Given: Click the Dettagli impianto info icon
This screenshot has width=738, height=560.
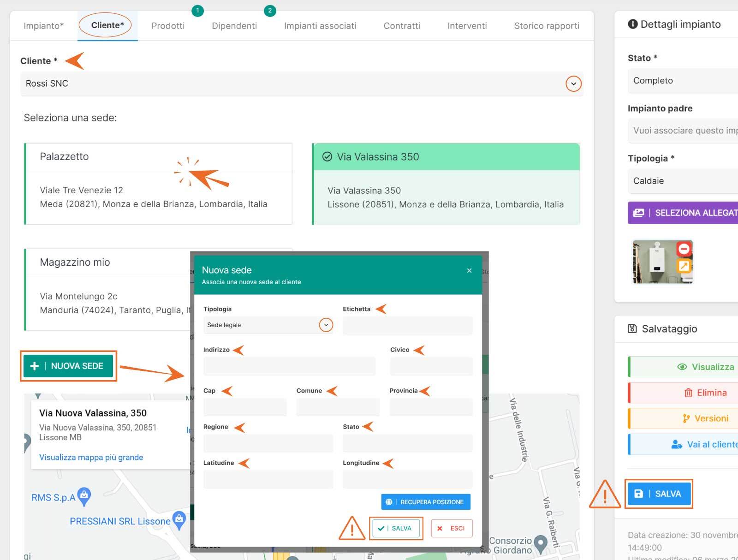Looking at the screenshot, I should [x=633, y=24].
